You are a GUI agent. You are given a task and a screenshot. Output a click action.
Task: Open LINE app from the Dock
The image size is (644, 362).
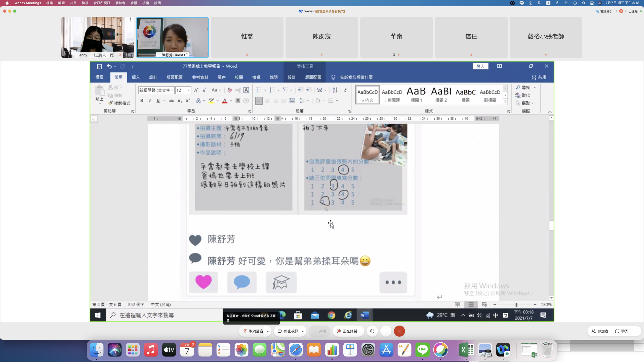point(422,350)
